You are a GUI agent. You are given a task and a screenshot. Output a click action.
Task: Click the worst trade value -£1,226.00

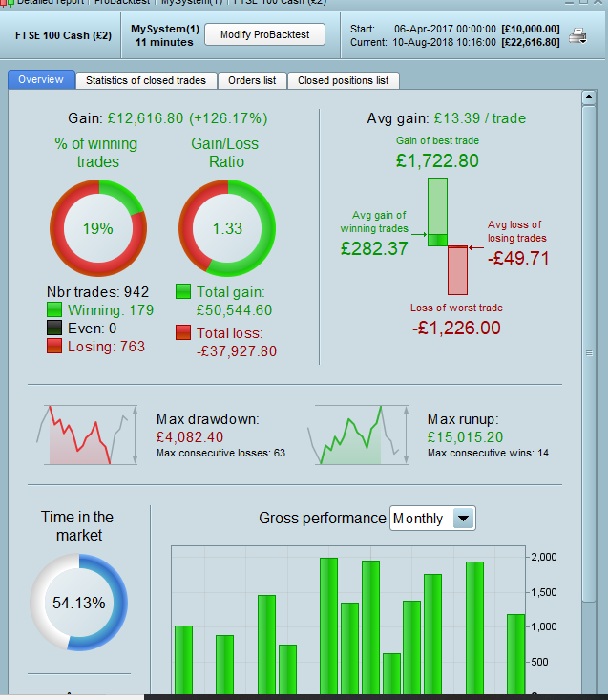[x=456, y=328]
